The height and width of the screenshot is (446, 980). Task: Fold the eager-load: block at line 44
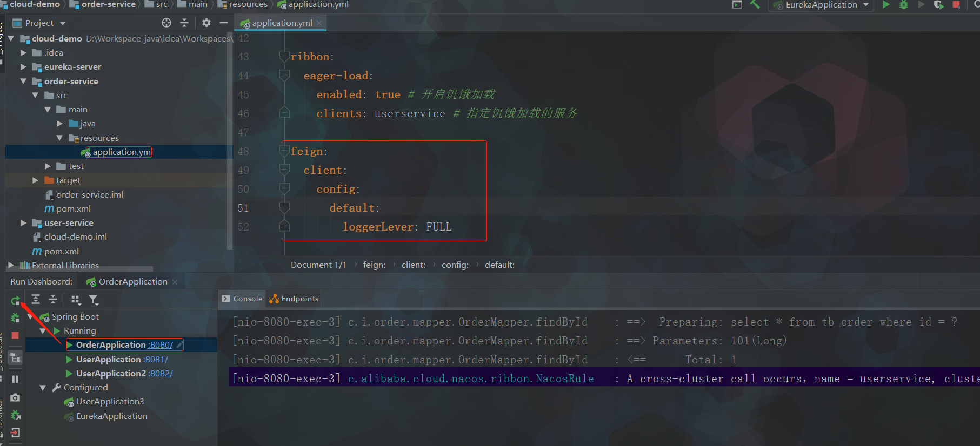pos(284,76)
